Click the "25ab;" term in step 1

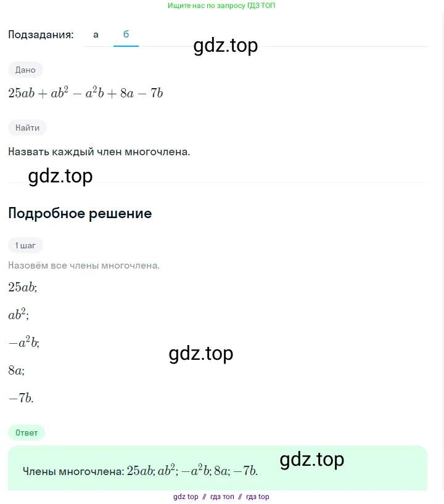[x=23, y=287]
